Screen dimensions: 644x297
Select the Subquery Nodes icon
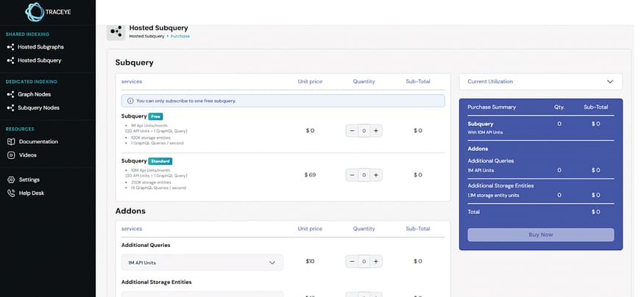[x=11, y=108]
